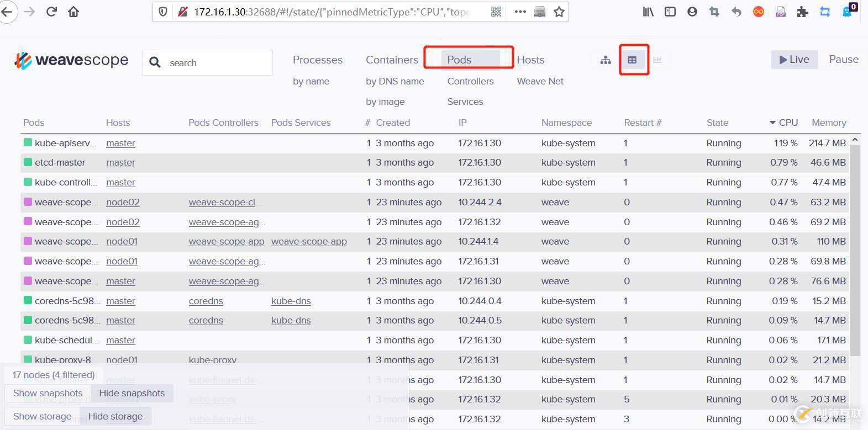Image resolution: width=868 pixels, height=430 pixels.
Task: Select processes 'by name' sub-view
Action: [311, 81]
